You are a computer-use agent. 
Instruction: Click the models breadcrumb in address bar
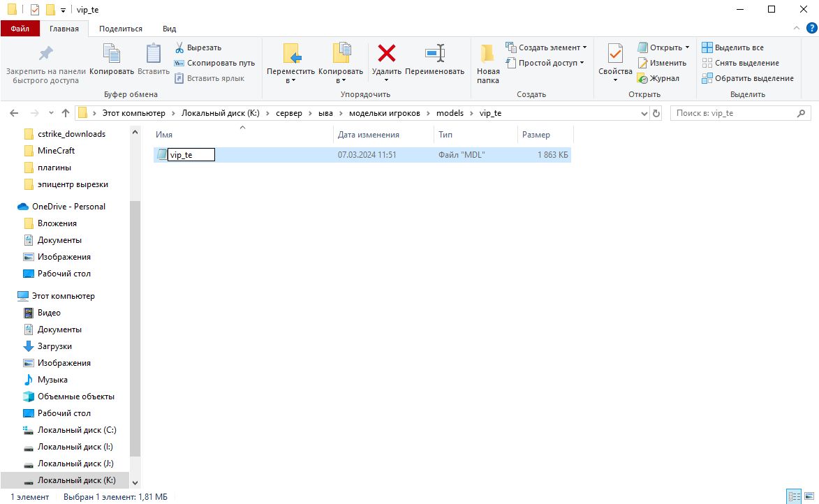450,113
